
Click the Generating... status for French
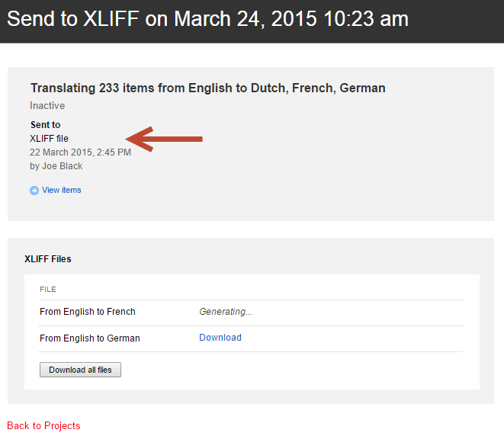click(x=226, y=312)
